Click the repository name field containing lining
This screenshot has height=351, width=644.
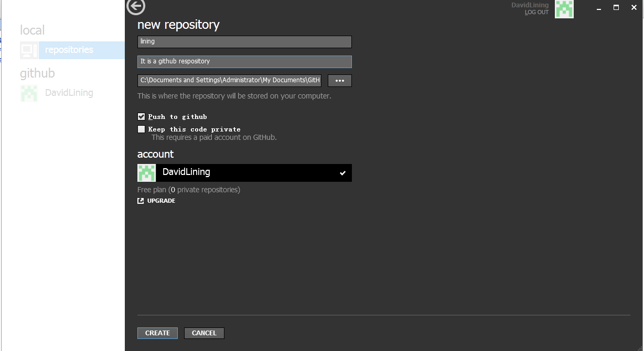click(244, 42)
